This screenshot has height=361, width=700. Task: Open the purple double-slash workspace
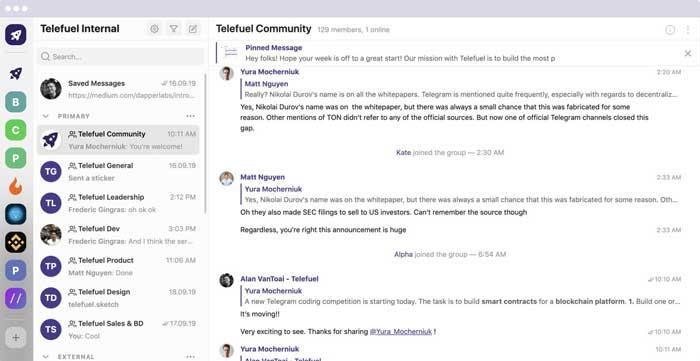[x=16, y=299]
